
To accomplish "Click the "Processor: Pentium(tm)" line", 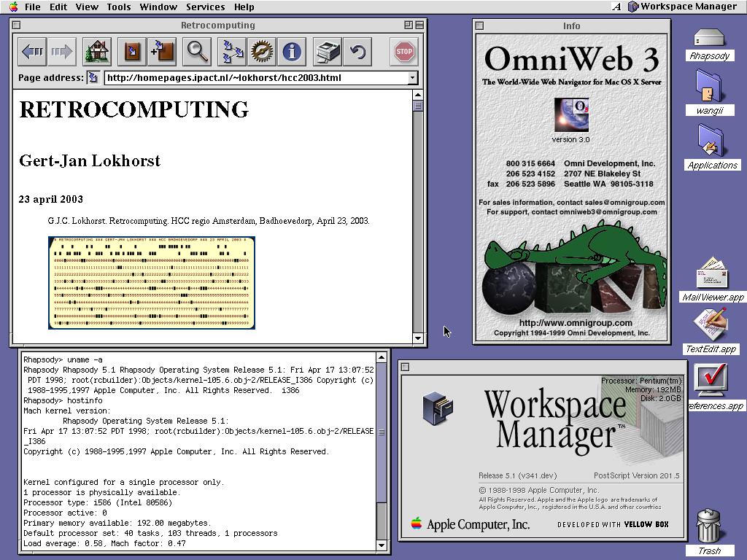I will tap(641, 381).
